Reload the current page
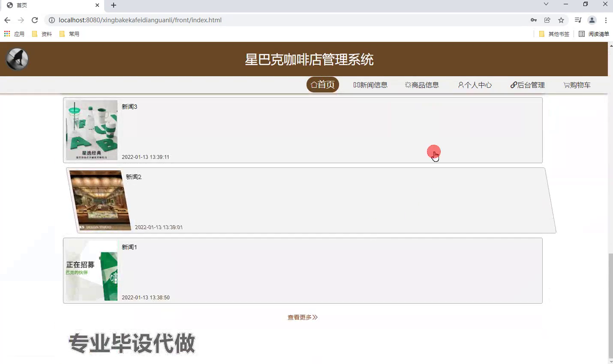The height and width of the screenshot is (364, 613). pyautogui.click(x=35, y=20)
